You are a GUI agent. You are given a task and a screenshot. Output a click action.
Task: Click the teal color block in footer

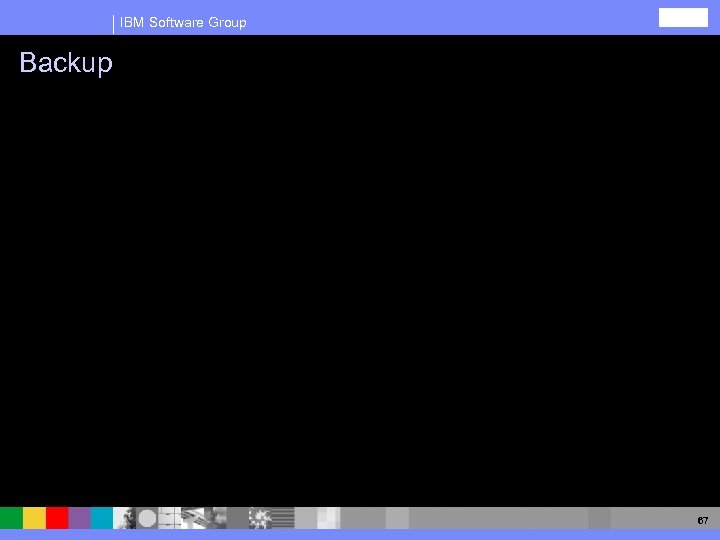[x=102, y=518]
